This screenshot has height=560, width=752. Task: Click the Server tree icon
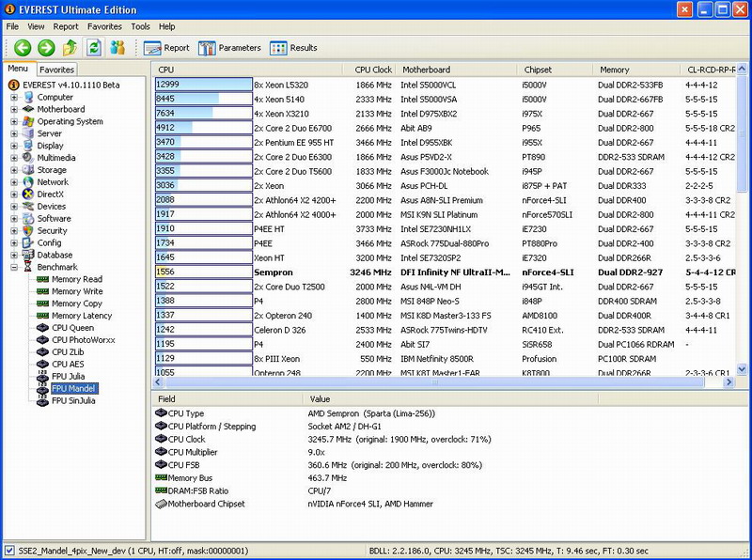(29, 133)
